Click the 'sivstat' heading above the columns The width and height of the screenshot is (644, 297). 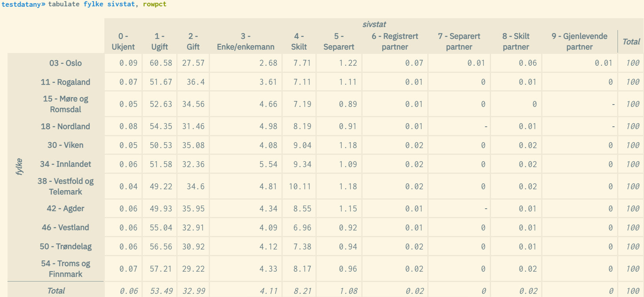(374, 24)
